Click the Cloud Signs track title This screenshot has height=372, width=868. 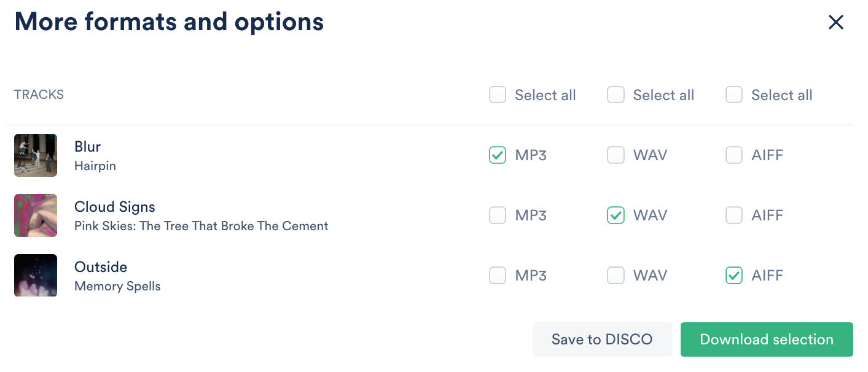point(115,207)
